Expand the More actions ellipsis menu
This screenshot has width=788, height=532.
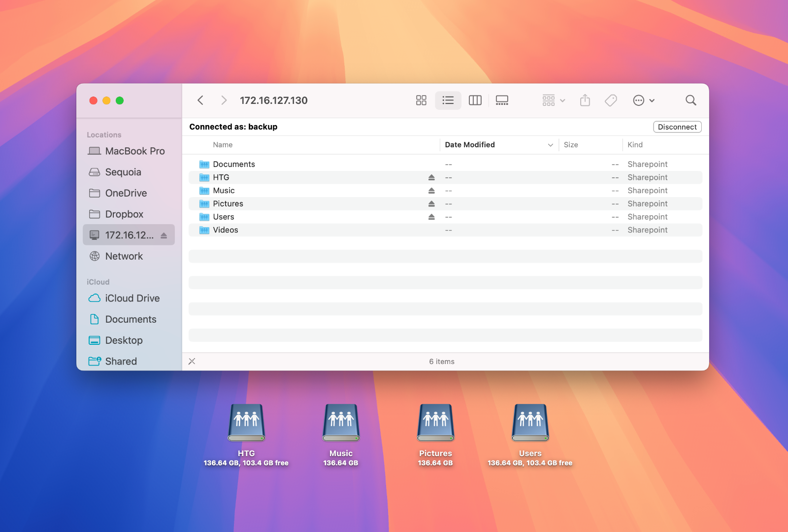(643, 100)
